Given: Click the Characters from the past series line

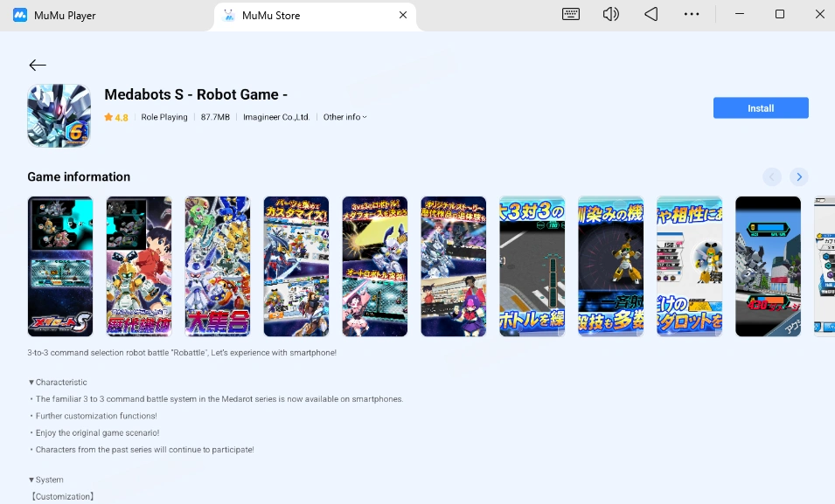Looking at the screenshot, I should click(x=145, y=449).
